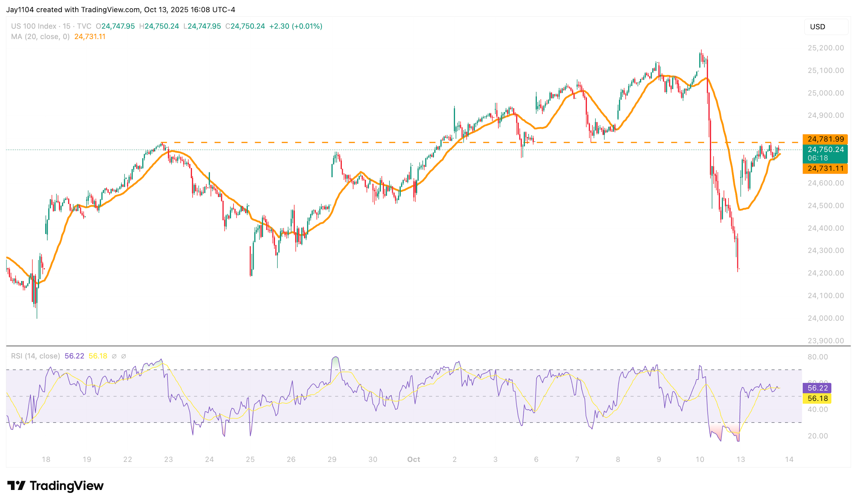Click the first empty-value symbol in RSI legend

[114, 356]
